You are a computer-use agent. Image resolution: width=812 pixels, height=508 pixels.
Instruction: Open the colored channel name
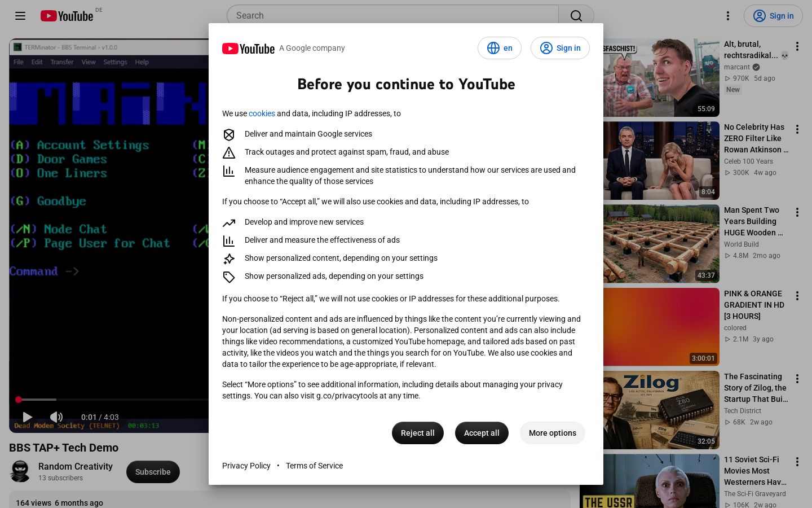[x=735, y=328]
